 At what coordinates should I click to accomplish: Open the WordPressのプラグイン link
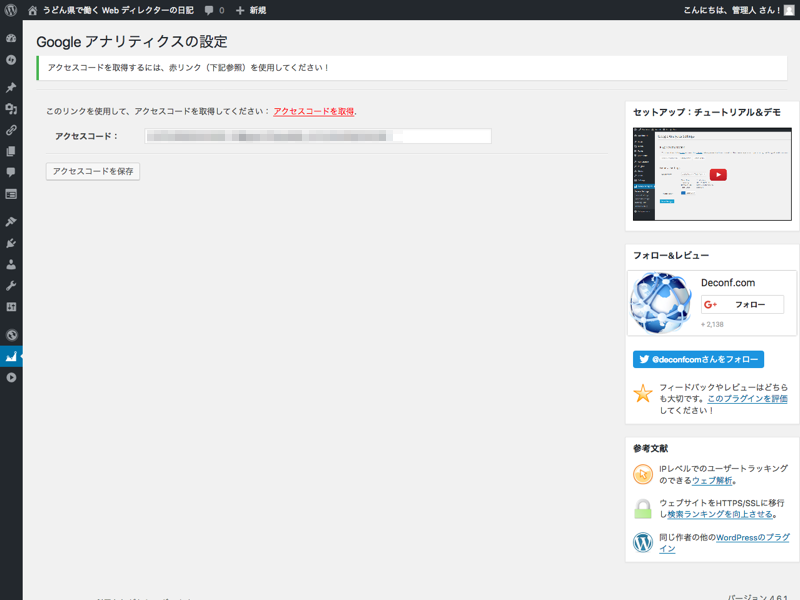click(724, 543)
